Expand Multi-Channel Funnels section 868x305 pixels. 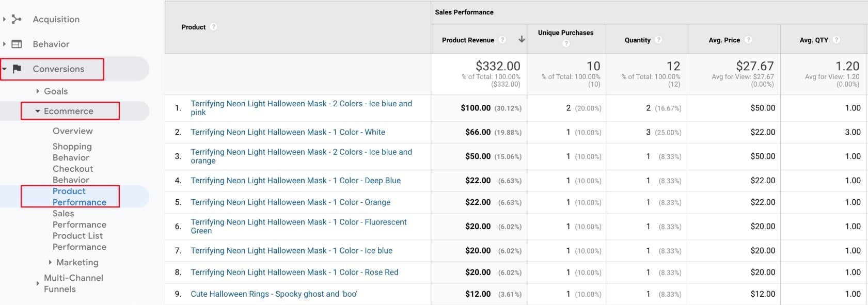pos(38,283)
